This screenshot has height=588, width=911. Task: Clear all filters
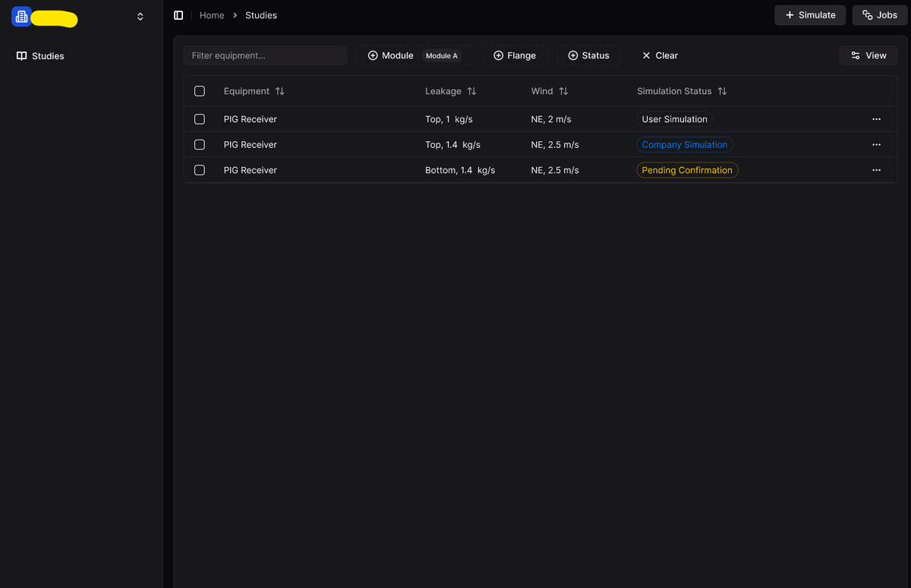tap(660, 55)
